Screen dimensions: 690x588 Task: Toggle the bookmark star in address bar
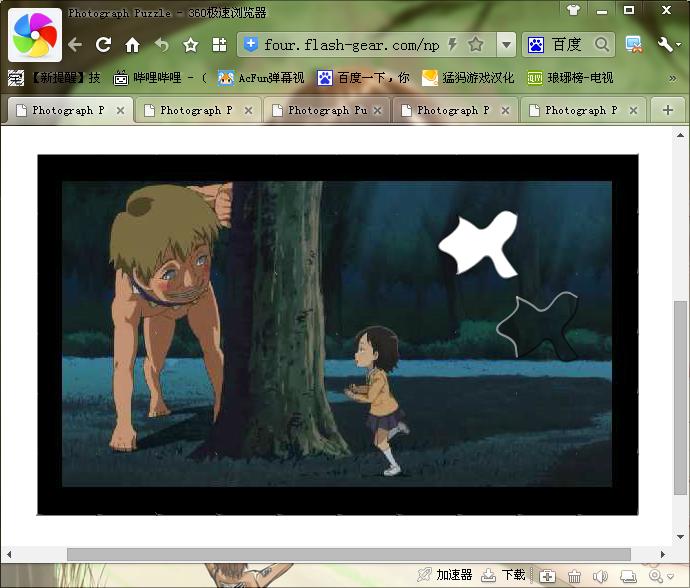476,45
